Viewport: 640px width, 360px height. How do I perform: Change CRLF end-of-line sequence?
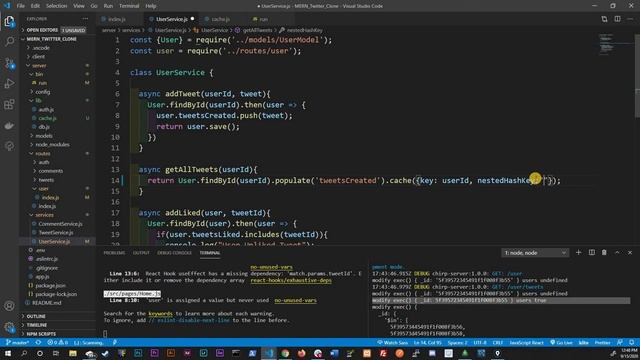(x=498, y=342)
